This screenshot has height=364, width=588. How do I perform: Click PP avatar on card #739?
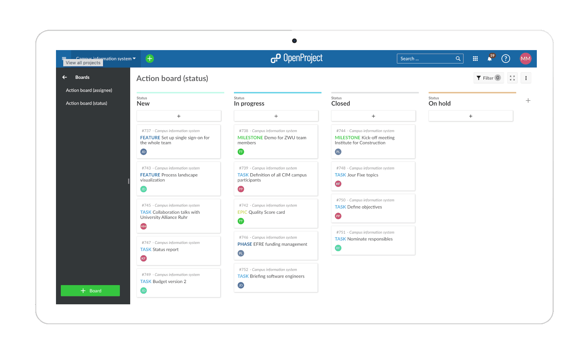click(x=241, y=189)
